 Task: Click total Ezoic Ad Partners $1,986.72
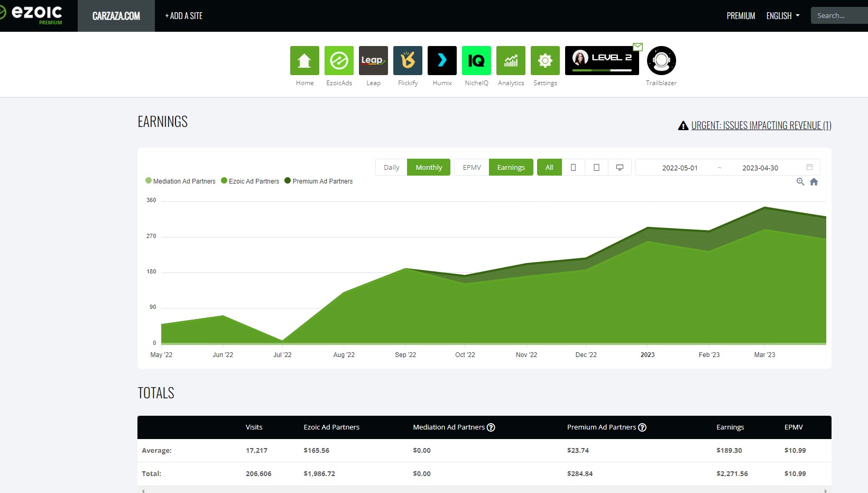(319, 473)
